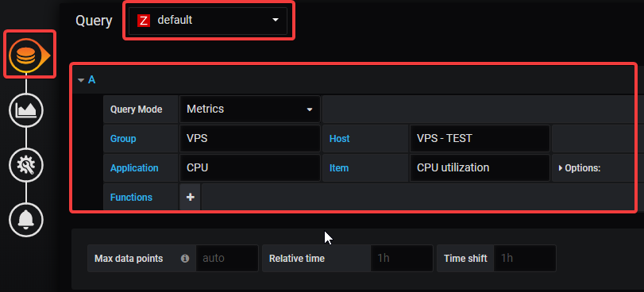Image resolution: width=644 pixels, height=292 pixels.
Task: Open the Alert bell icon tab
Action: (26, 220)
